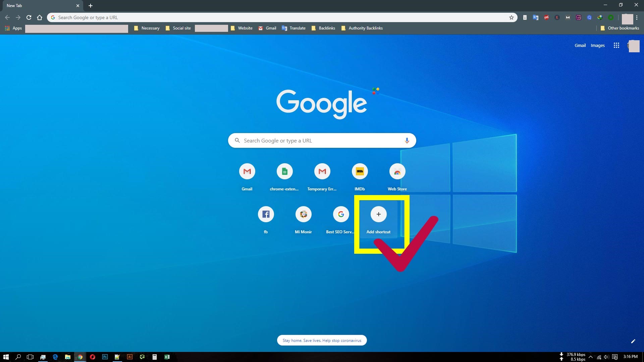
Task: Bookmark this tab with the star icon
Action: coord(512,17)
